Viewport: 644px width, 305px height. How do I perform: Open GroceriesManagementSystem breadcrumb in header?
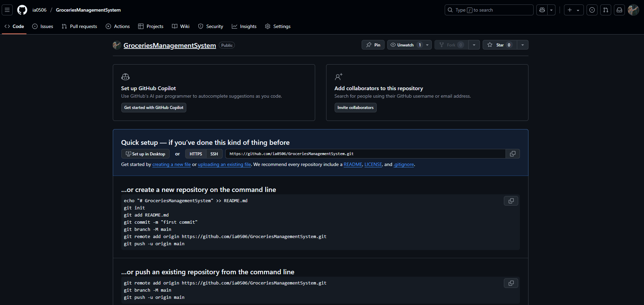88,10
